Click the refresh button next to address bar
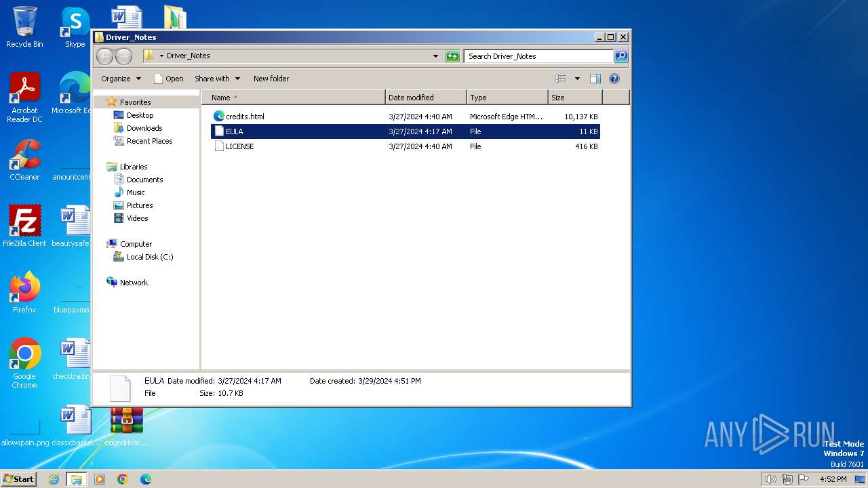Screen dimensions: 868x488 (452, 56)
